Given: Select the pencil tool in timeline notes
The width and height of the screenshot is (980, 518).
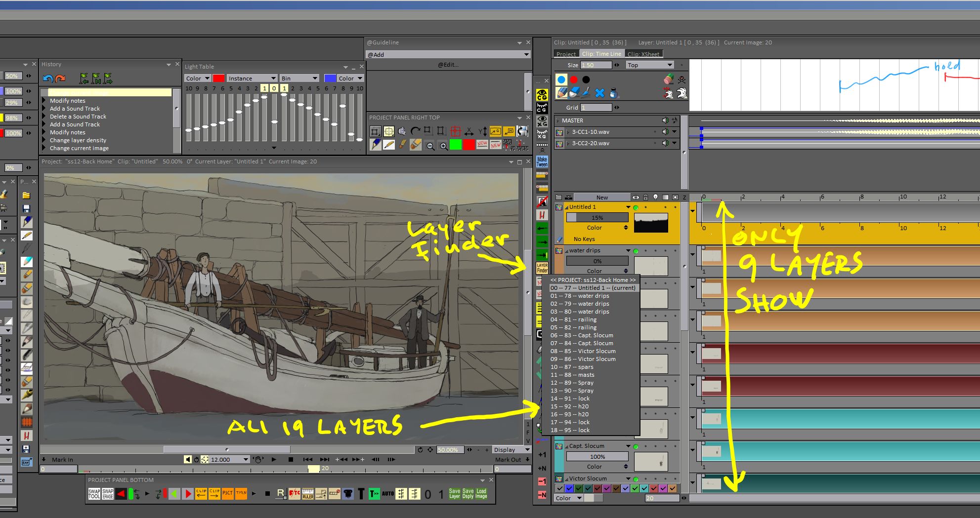Looking at the screenshot, I should coord(561,93).
